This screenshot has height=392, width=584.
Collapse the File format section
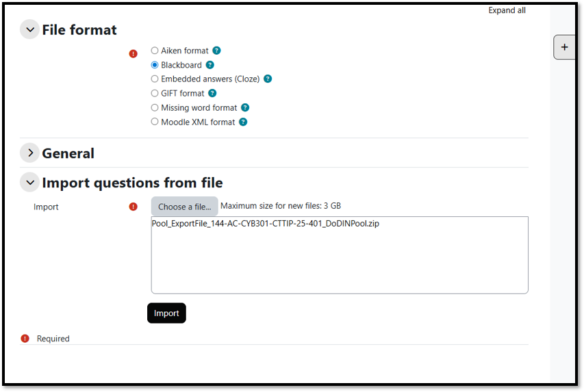(29, 29)
